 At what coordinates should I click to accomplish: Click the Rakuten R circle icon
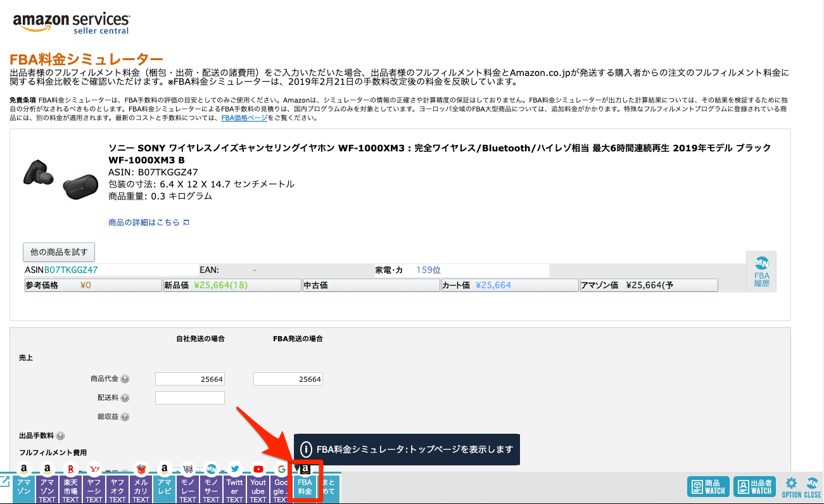pos(71,469)
